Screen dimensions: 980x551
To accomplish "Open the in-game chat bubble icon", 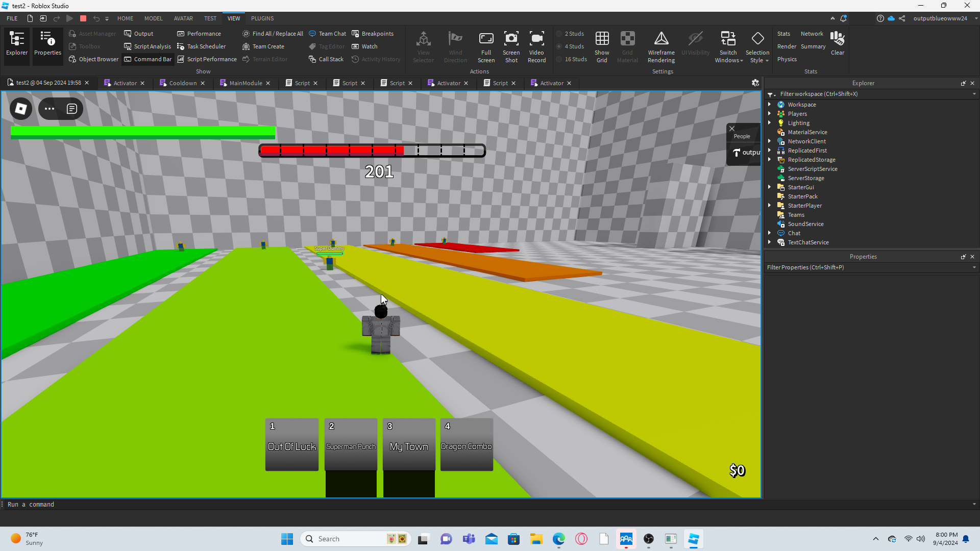I will pos(72,109).
